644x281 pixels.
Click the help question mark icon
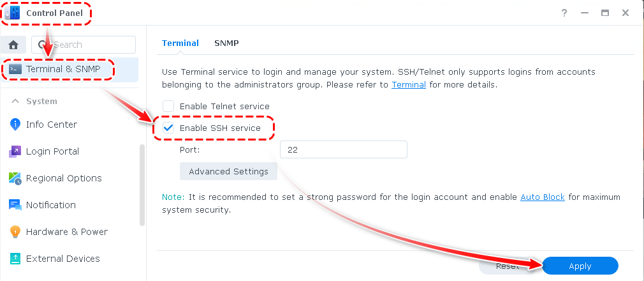pos(564,13)
